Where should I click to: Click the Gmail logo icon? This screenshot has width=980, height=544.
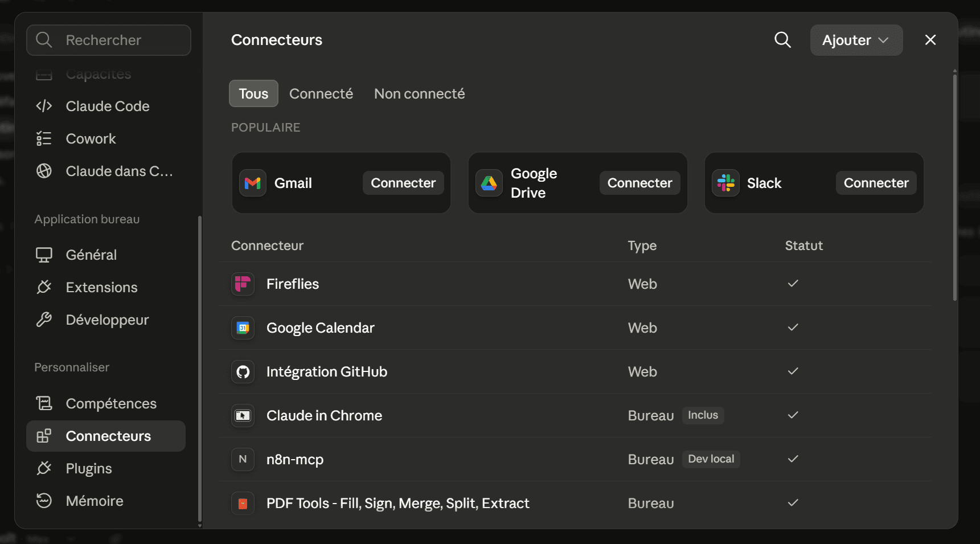253,183
